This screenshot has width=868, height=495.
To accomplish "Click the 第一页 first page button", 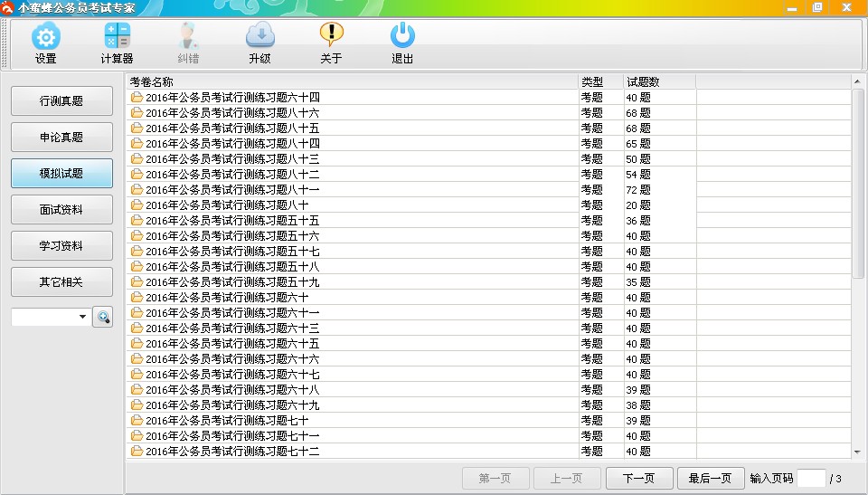I will tap(495, 479).
